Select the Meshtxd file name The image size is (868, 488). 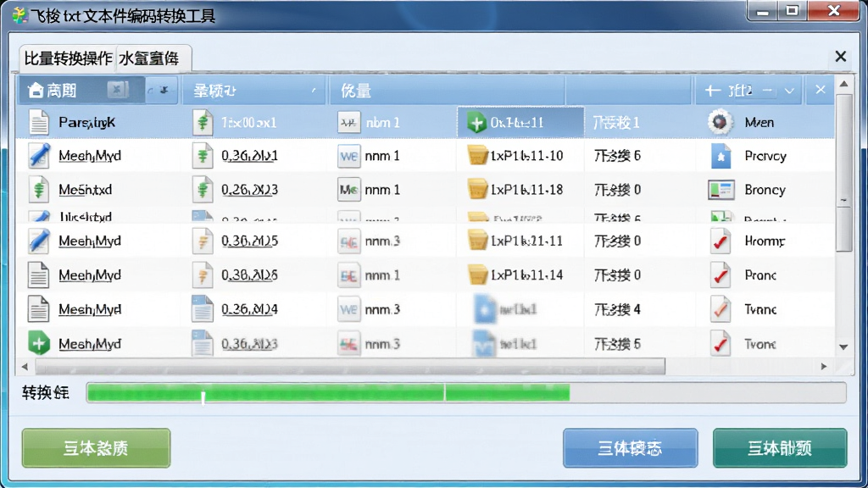tap(86, 190)
